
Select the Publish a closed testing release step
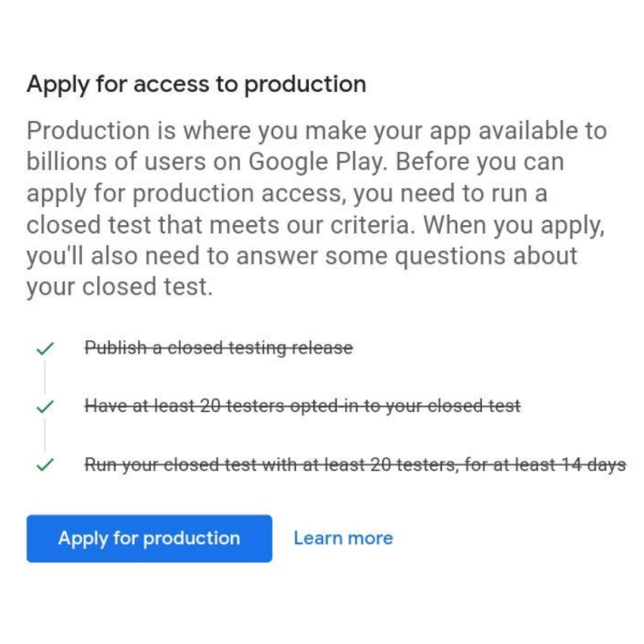point(218,348)
